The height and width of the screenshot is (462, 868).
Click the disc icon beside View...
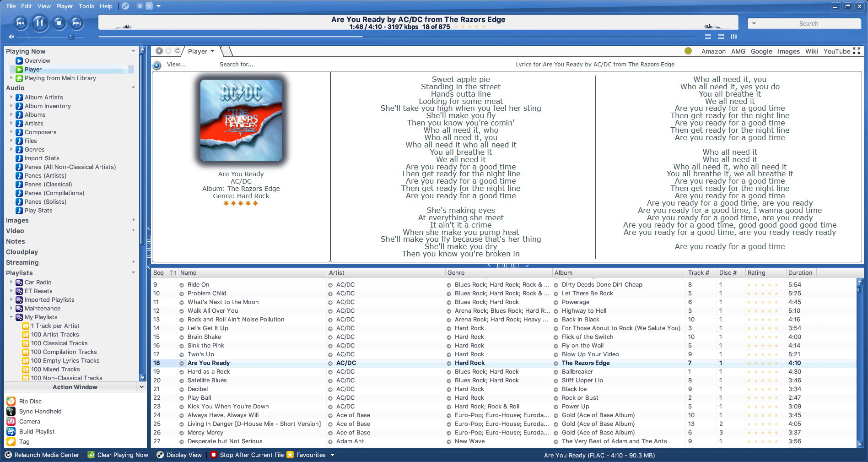(156, 65)
